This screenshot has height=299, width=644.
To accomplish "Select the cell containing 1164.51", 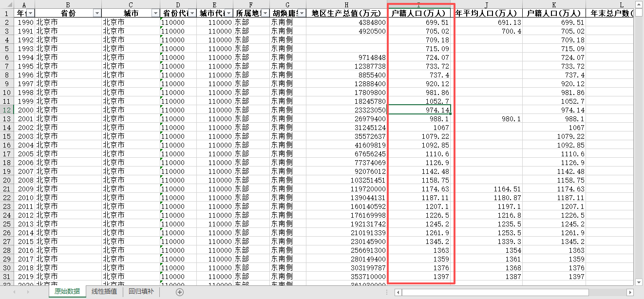I will pyautogui.click(x=487, y=189).
